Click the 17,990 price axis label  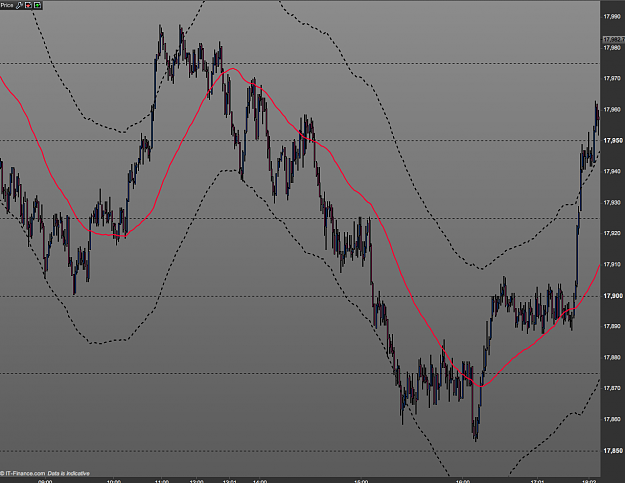pos(612,16)
